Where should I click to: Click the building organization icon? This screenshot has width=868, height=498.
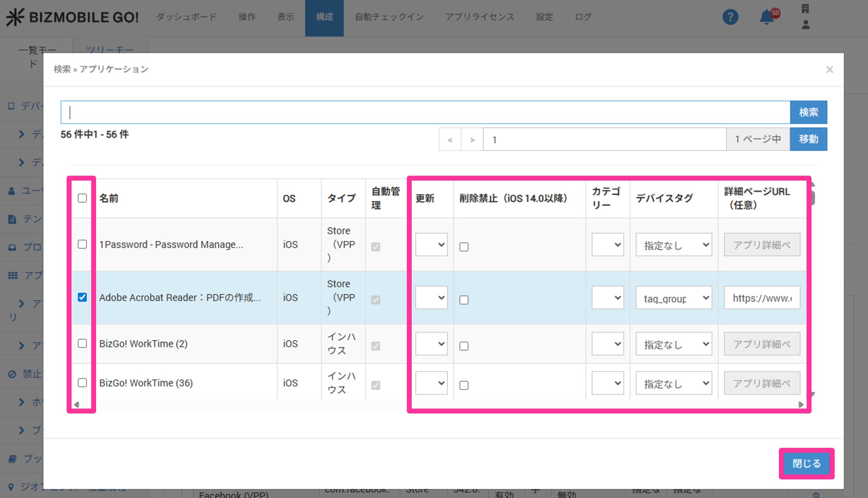click(x=806, y=8)
